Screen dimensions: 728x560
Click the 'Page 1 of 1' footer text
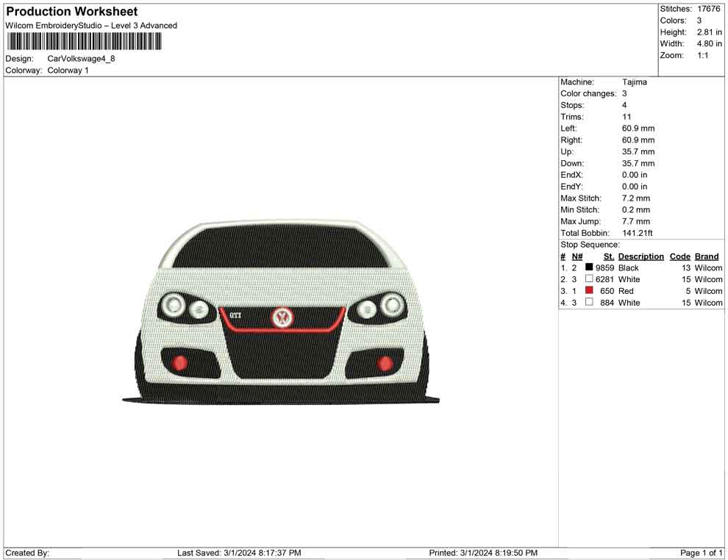[x=701, y=553]
